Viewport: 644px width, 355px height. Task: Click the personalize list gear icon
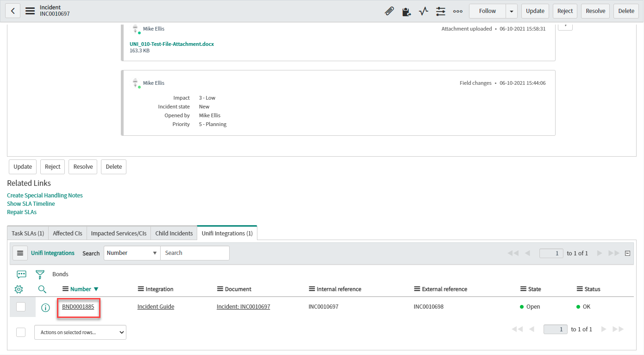pyautogui.click(x=19, y=289)
